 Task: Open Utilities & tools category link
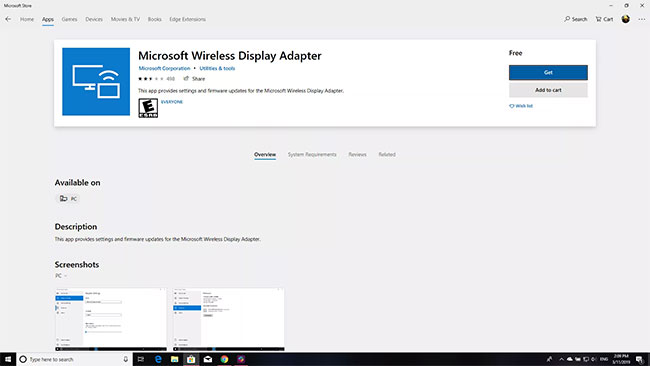217,68
